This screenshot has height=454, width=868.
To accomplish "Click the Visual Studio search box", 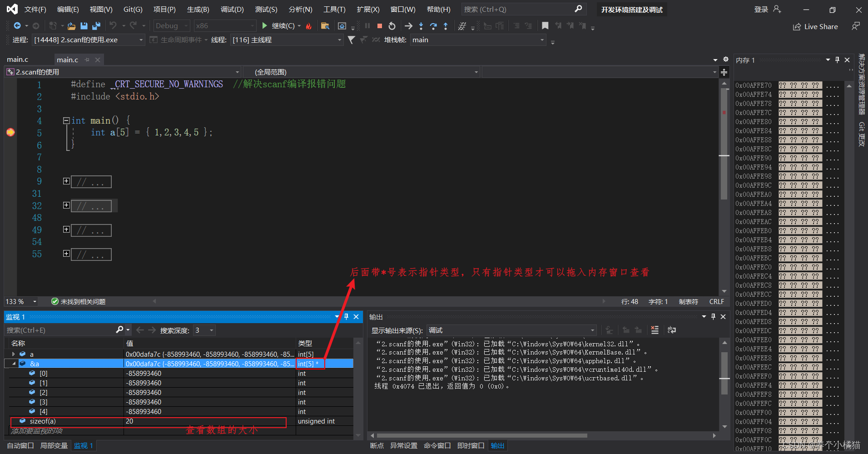I will coord(524,10).
